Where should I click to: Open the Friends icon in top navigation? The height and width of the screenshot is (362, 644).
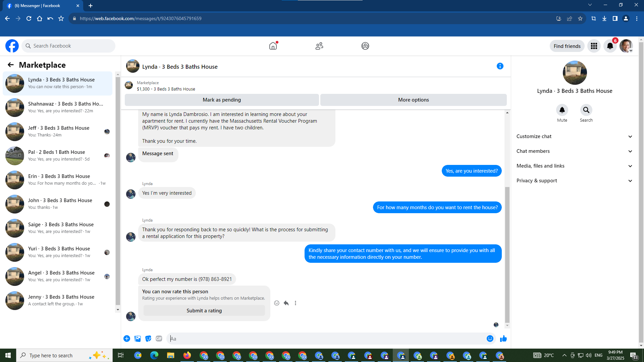coord(319,46)
